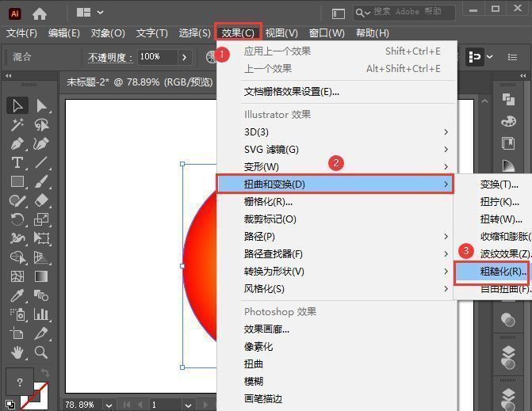This screenshot has height=411, width=532.
Task: Select 粗糙化(R) from the submenu
Action: (x=492, y=272)
